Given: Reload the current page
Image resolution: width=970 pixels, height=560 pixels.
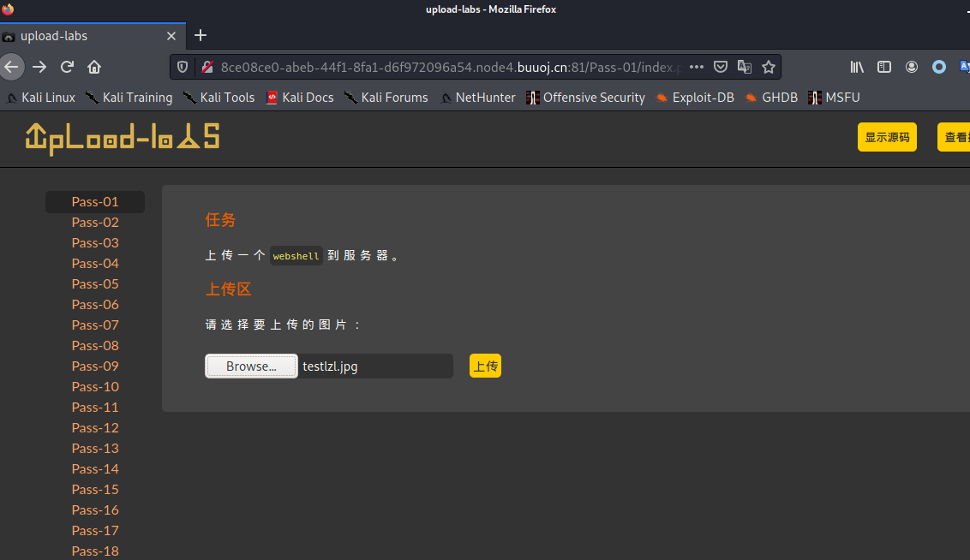Looking at the screenshot, I should (67, 67).
